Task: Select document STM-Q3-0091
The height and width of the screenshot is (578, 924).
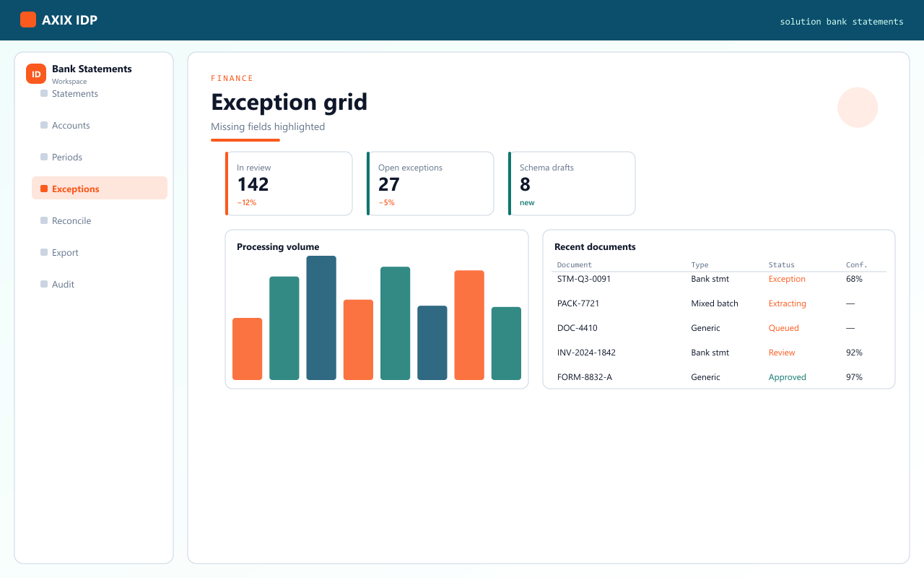Action: click(x=584, y=279)
